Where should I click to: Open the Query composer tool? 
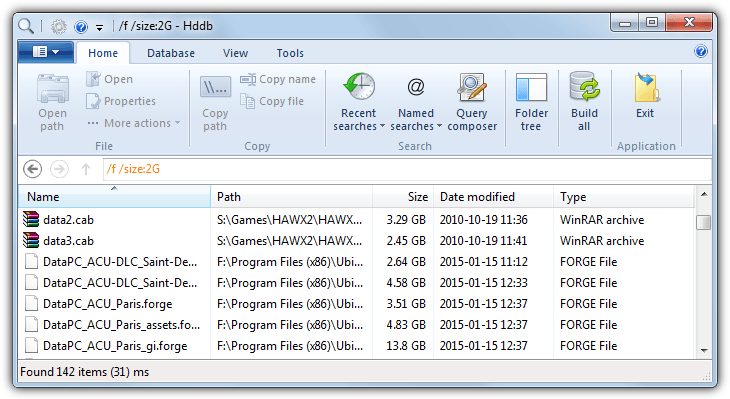(x=472, y=102)
